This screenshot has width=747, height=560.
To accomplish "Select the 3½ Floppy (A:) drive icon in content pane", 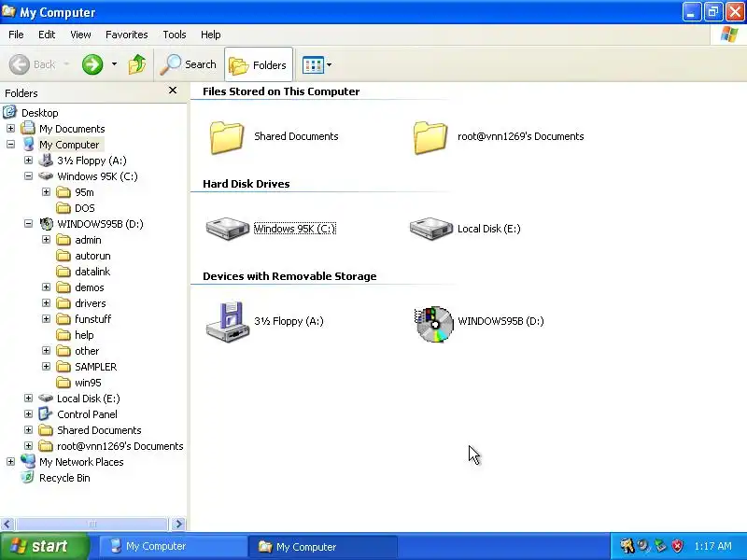I will [228, 321].
